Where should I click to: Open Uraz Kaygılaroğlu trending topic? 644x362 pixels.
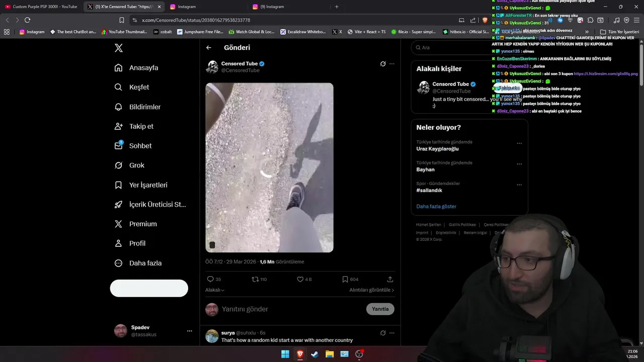coord(437,149)
